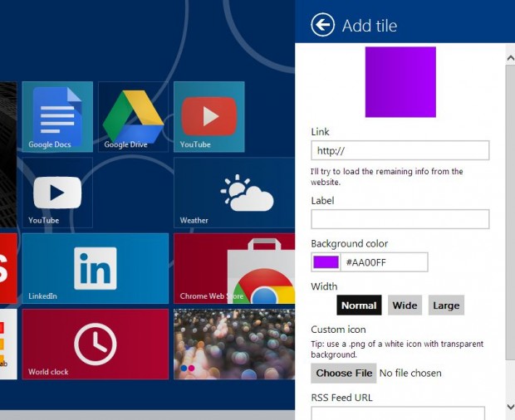Select the Wide width option
515x420 pixels.
tap(405, 305)
